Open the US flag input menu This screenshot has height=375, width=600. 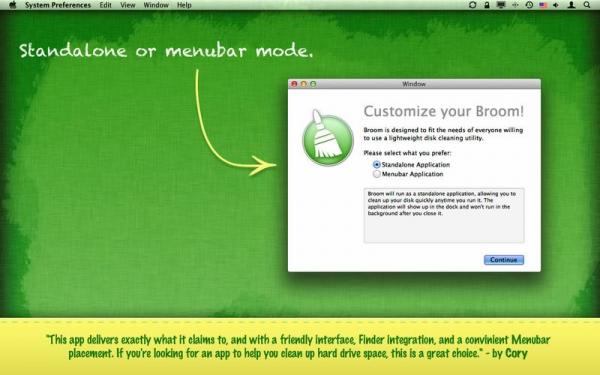tap(543, 5)
